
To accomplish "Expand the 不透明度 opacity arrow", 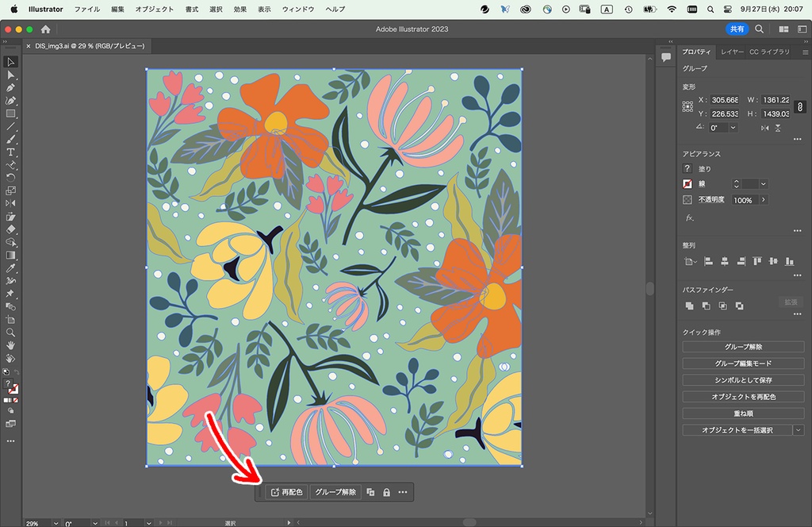I will 764,200.
